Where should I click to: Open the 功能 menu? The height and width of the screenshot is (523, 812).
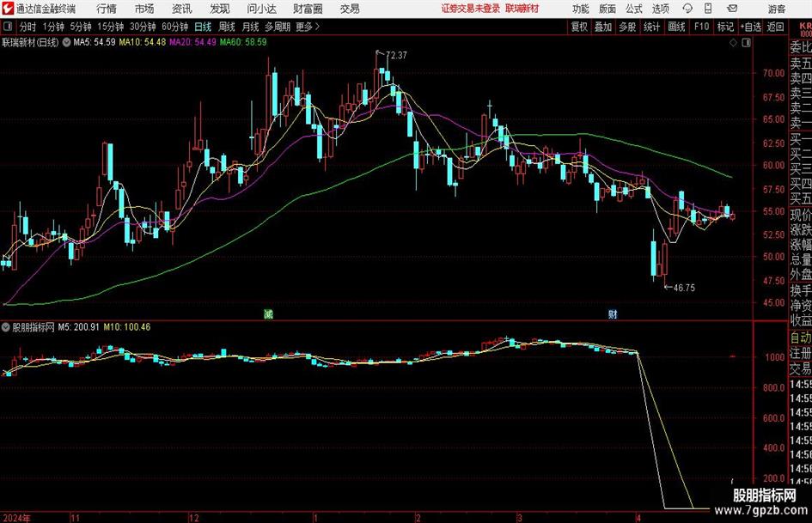click(x=581, y=9)
